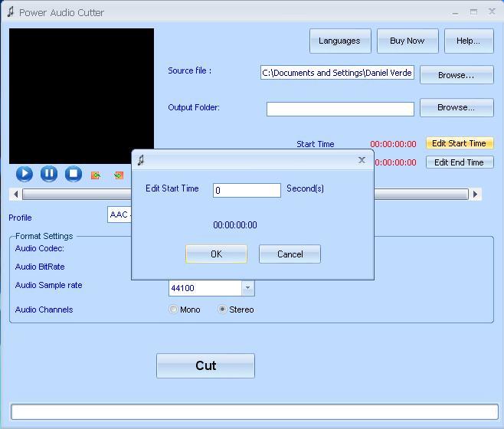The width and height of the screenshot is (504, 429).
Task: Click seek bar right arrow
Action: click(x=475, y=195)
